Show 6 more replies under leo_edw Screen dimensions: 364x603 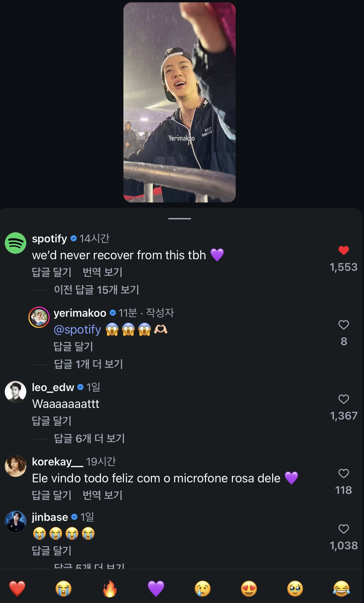coord(89,438)
